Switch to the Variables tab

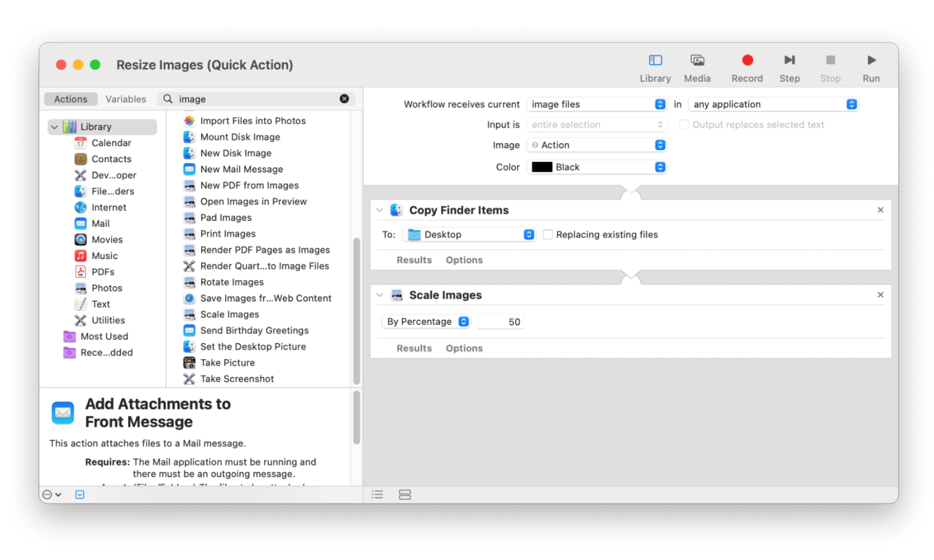point(126,99)
